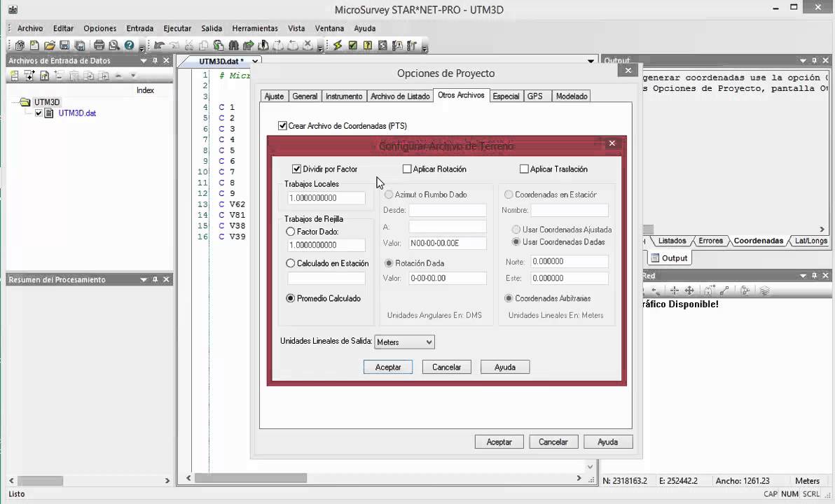Screen dimensions: 835x504
Task: Open the Archivos de Entrada panel menu arrow
Action: tap(143, 61)
